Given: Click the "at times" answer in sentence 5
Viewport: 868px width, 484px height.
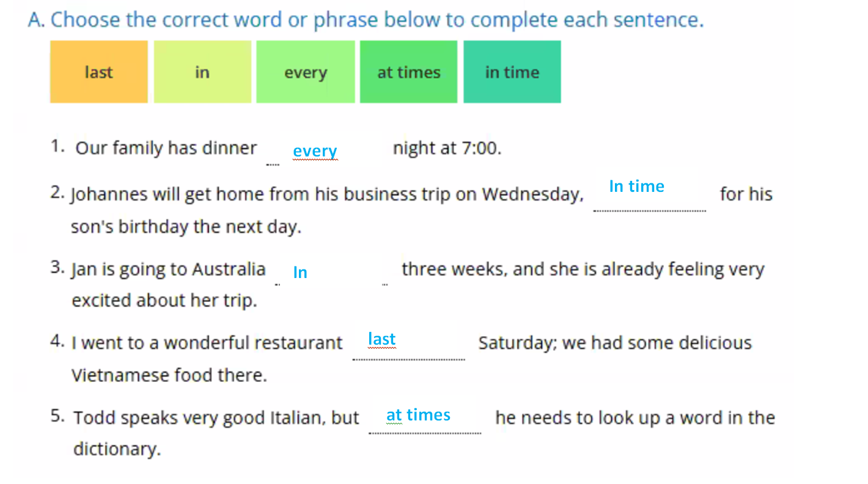Looking at the screenshot, I should pos(418,415).
